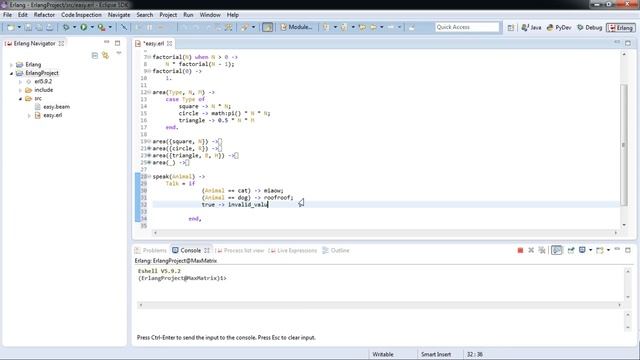640x360 pixels.
Task: Collapse the src folder node
Action: pos(20,99)
